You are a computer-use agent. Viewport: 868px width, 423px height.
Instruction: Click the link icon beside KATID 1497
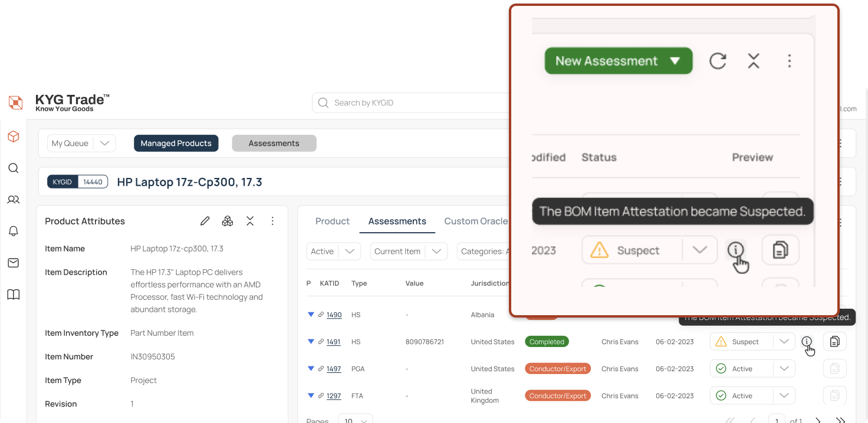(x=321, y=369)
